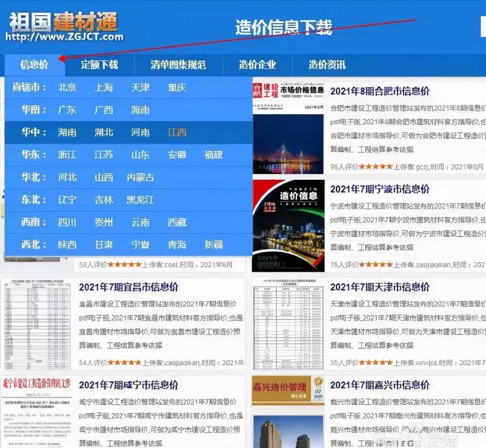Select 四川 under 西南 region

pyautogui.click(x=67, y=222)
